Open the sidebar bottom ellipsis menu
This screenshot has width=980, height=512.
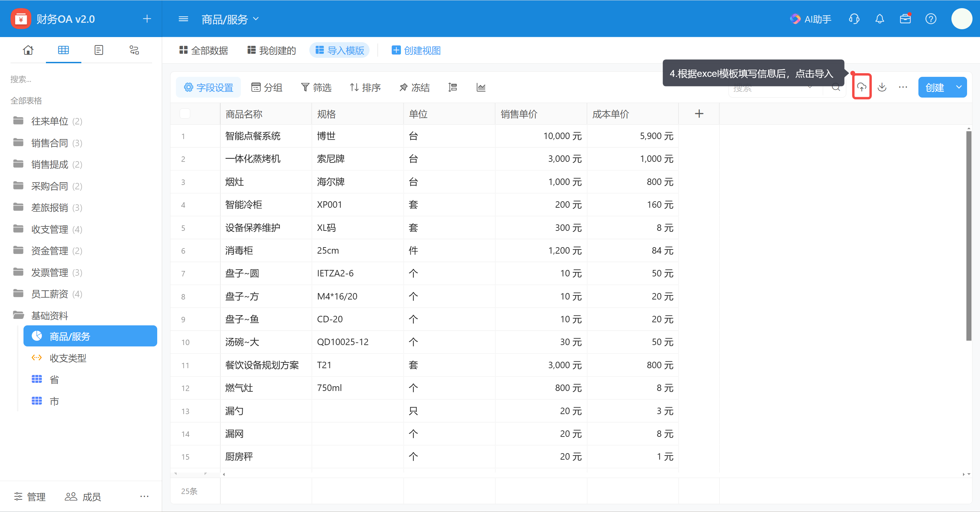coord(144,496)
